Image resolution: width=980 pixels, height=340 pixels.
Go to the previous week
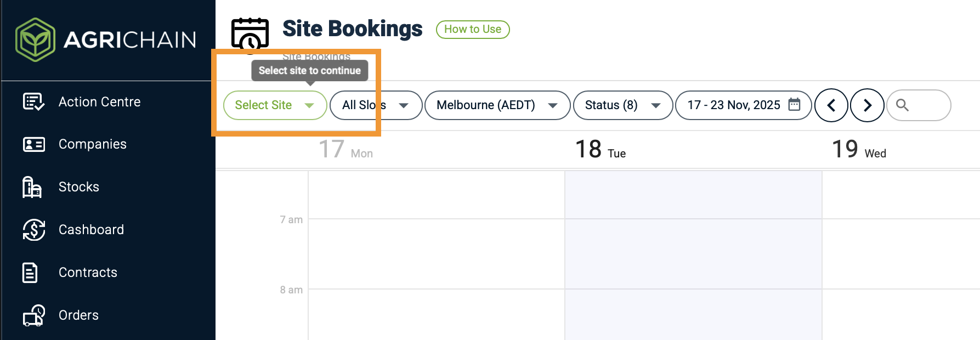click(831, 105)
